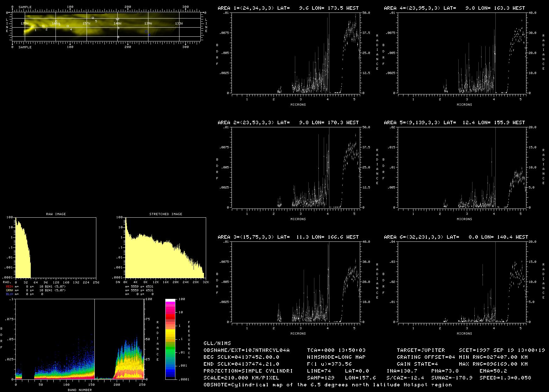Select the blue Area 6 square marker
The height and width of the screenshot is (392, 549).
[x=146, y=31]
